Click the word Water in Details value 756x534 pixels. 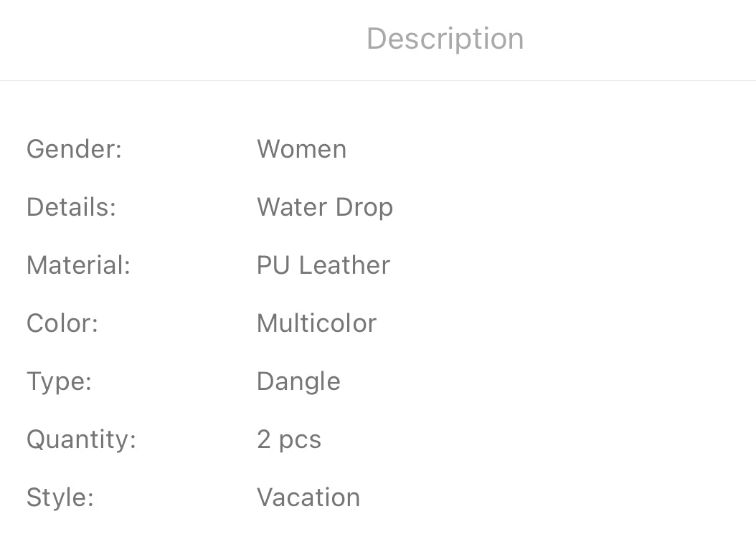(291, 207)
